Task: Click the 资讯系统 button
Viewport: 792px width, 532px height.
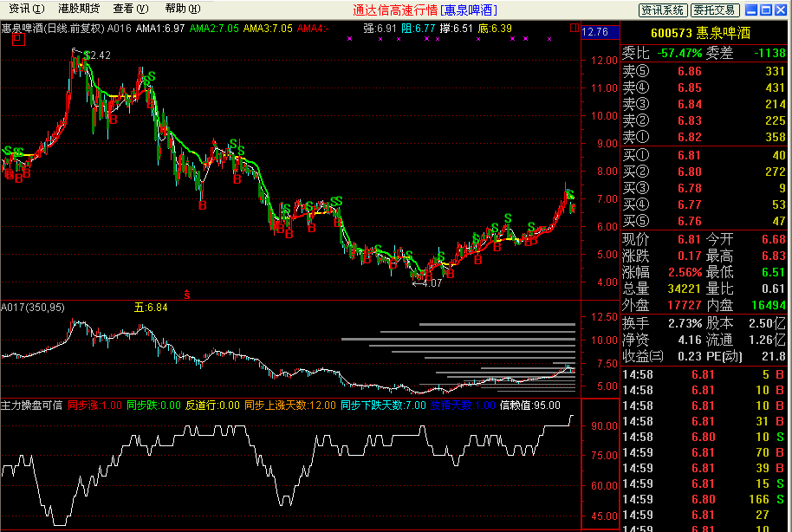Action: click(x=662, y=10)
